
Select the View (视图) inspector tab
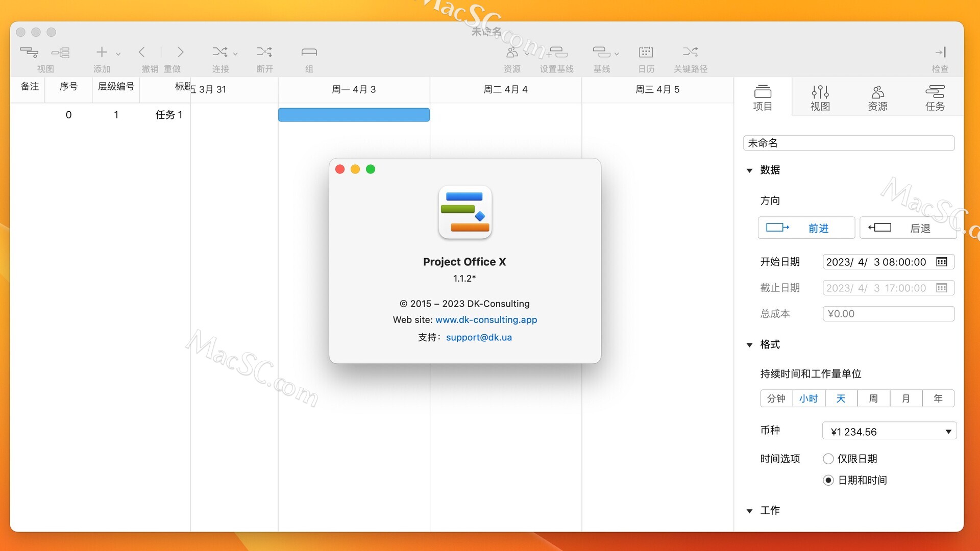point(820,98)
